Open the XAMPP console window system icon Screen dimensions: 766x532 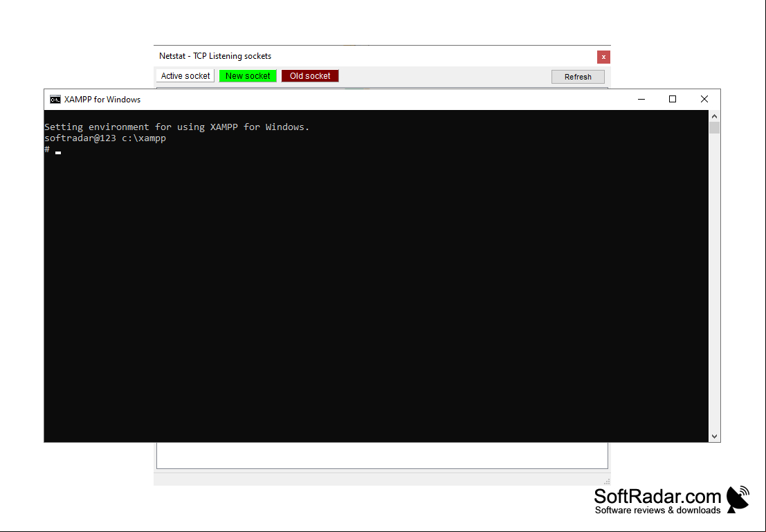click(x=55, y=100)
